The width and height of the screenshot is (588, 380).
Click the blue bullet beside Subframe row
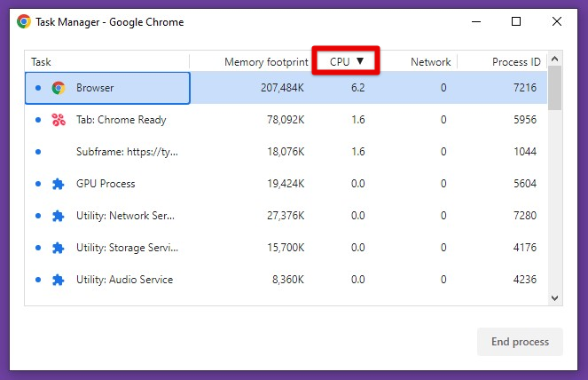tap(38, 152)
